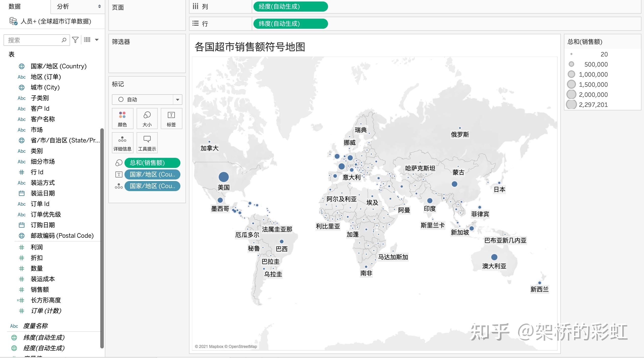The image size is (644, 358).
Task: Open the 分析 tab selector arrows
Action: pos(100,7)
